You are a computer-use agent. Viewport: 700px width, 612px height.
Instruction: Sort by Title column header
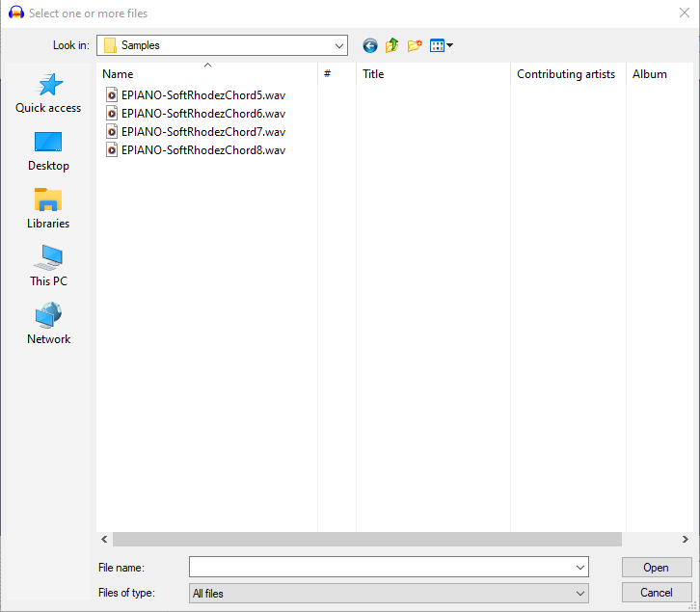click(x=433, y=74)
